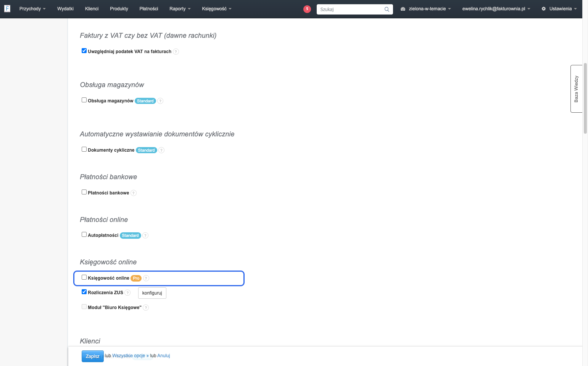
Task: Click the Fakturownia logo icon
Action: tap(7, 8)
